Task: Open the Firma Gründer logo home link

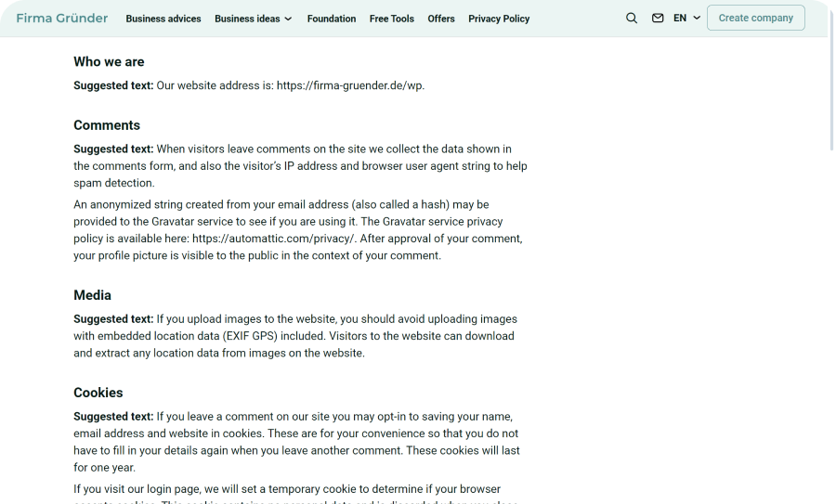Action: click(62, 19)
